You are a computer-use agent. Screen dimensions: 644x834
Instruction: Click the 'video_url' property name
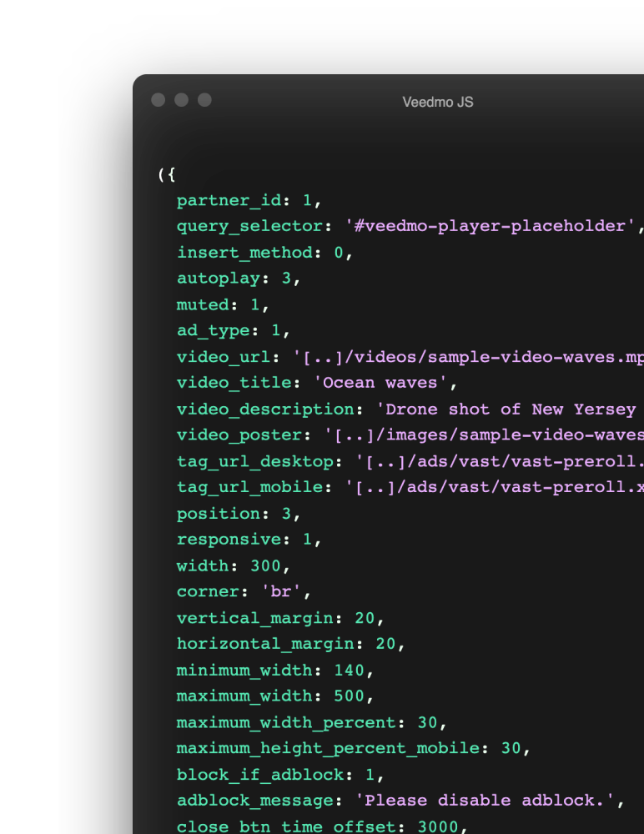(223, 357)
